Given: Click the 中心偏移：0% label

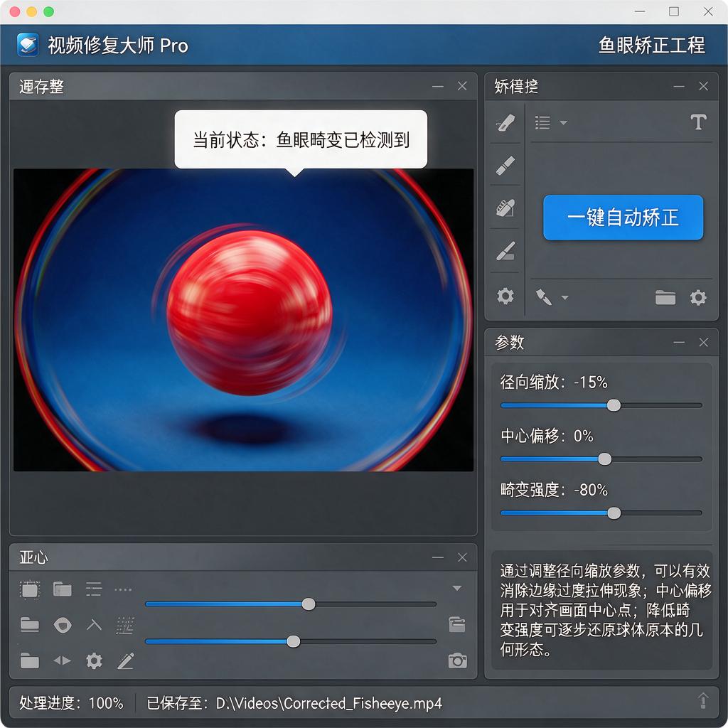Looking at the screenshot, I should click(x=547, y=436).
